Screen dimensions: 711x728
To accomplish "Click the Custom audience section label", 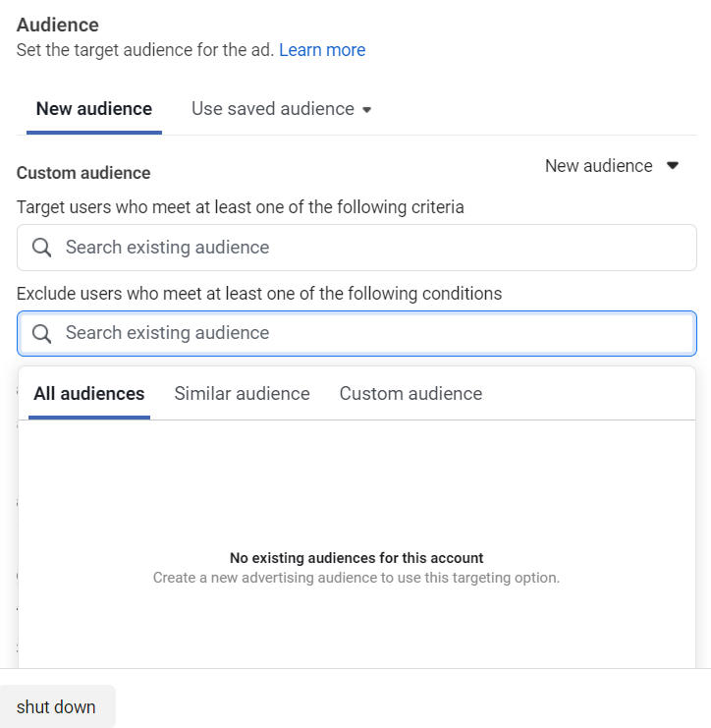I will click(83, 173).
